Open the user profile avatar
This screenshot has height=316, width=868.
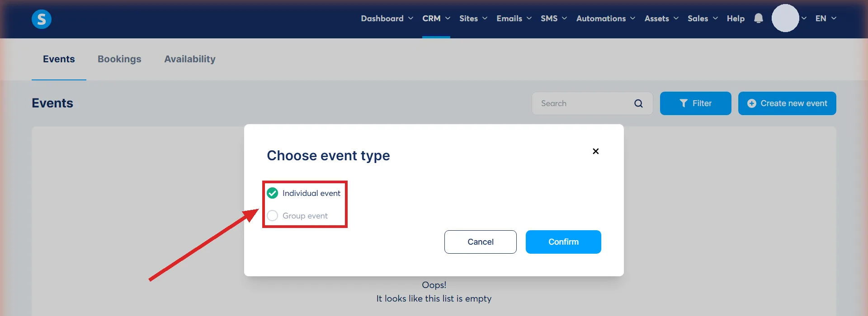pyautogui.click(x=785, y=18)
